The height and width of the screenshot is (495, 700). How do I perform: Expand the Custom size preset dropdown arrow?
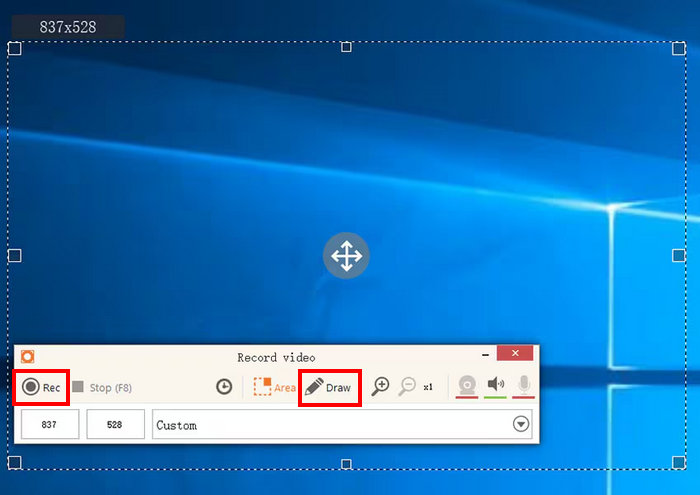coord(520,424)
